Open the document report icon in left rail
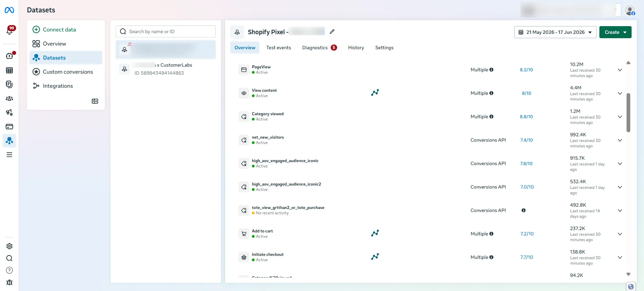644x291 pixels. [9, 84]
